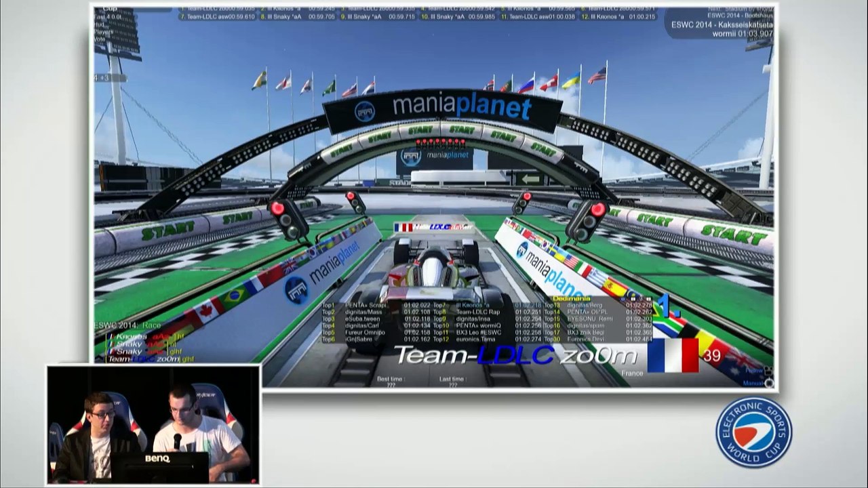This screenshot has width=868, height=488.
Task: Click the position number 1 indicator
Action: 671,306
